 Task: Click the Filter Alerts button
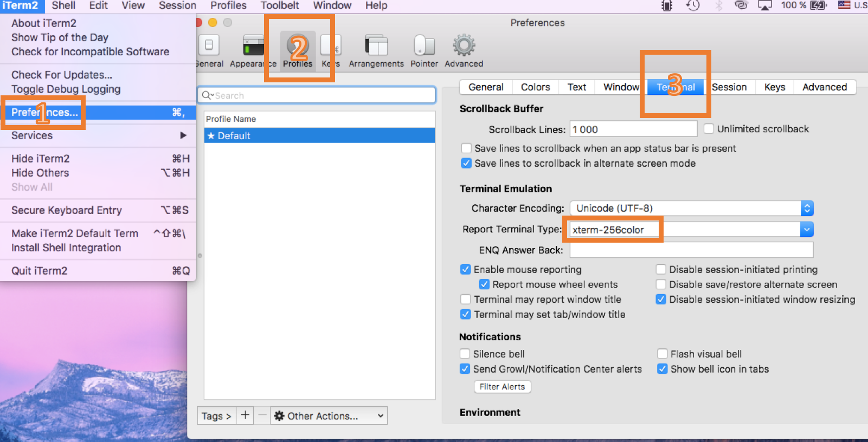point(502,387)
